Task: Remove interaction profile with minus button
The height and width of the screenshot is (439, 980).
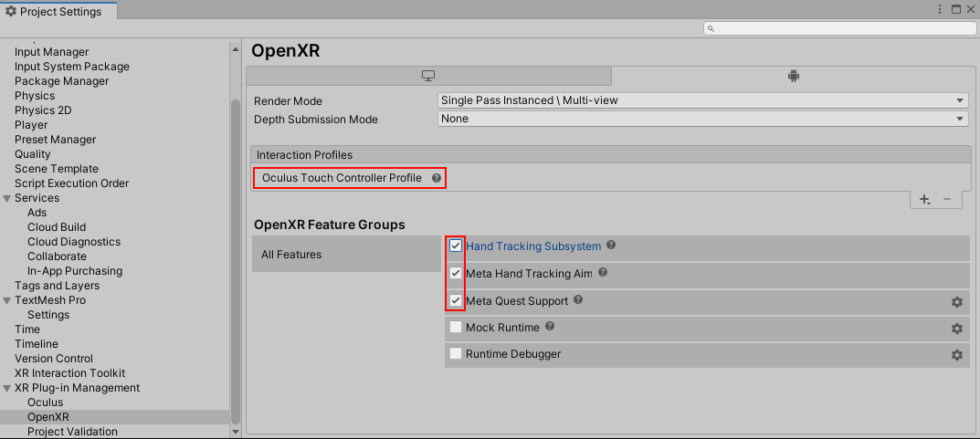Action: pos(946,199)
